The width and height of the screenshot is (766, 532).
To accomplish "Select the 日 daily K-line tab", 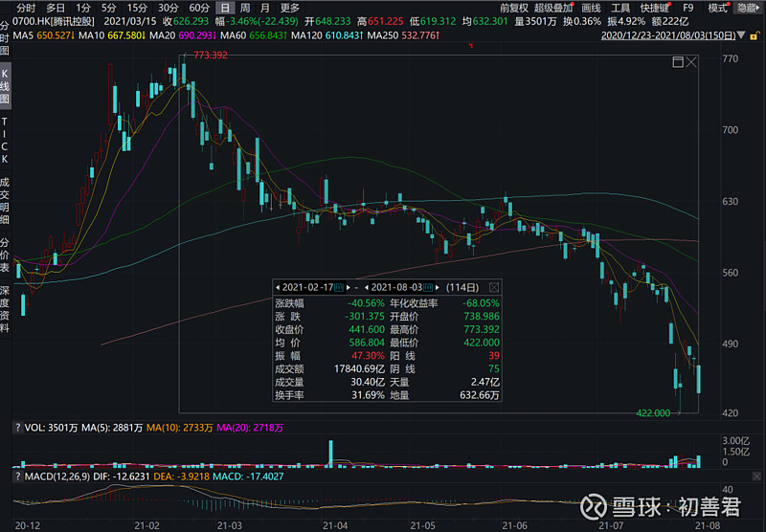I will 225,8.
